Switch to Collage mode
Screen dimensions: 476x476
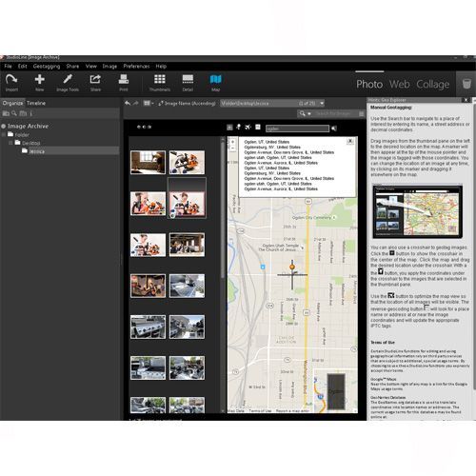click(x=433, y=84)
